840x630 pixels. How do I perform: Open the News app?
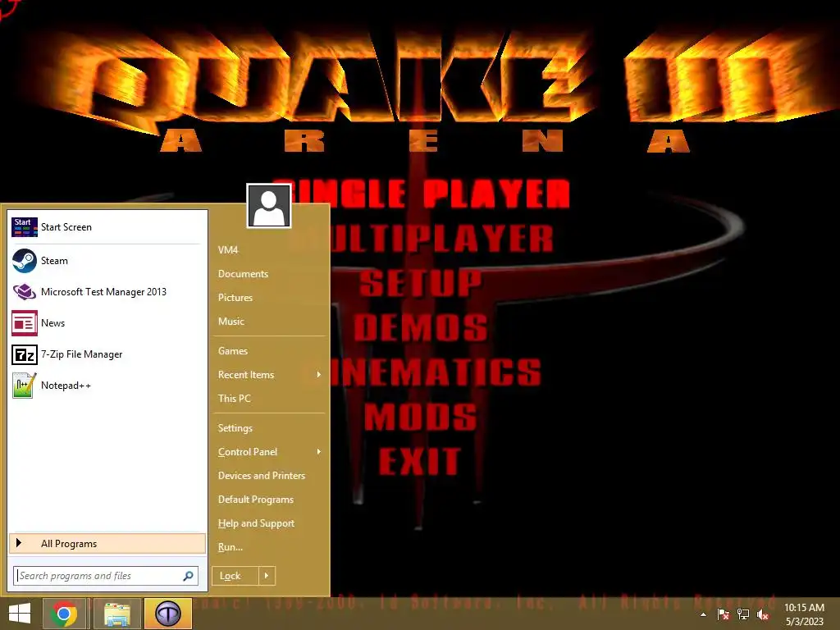coord(107,323)
